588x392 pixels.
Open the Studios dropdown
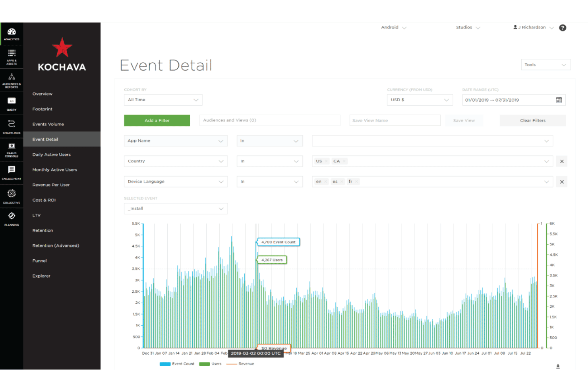[468, 27]
